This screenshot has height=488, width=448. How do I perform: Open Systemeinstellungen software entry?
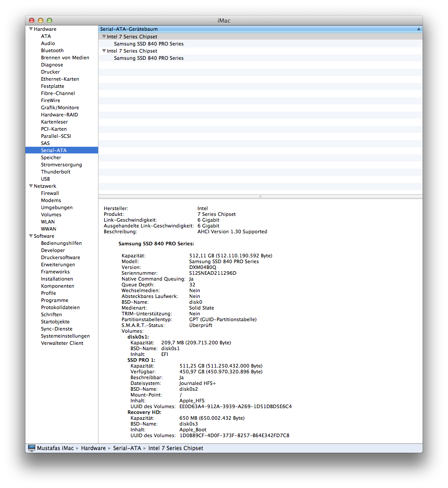pyautogui.click(x=66, y=336)
